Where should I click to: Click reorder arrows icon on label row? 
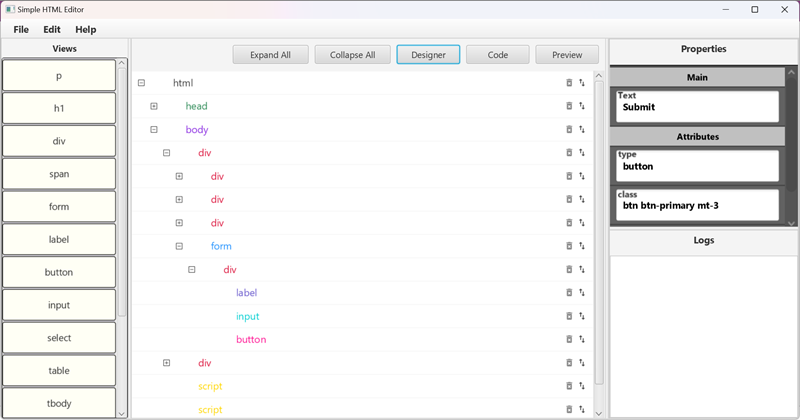point(582,292)
